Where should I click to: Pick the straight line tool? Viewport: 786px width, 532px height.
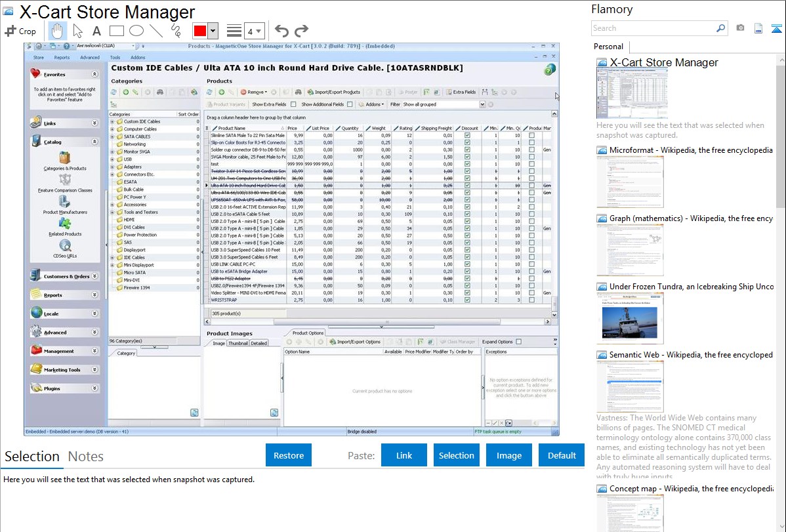click(156, 31)
